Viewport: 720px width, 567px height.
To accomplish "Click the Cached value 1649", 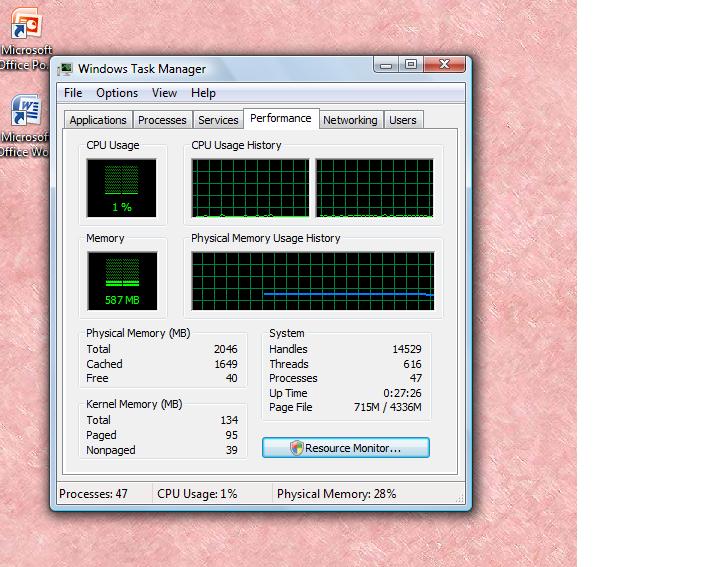I will pos(226,364).
